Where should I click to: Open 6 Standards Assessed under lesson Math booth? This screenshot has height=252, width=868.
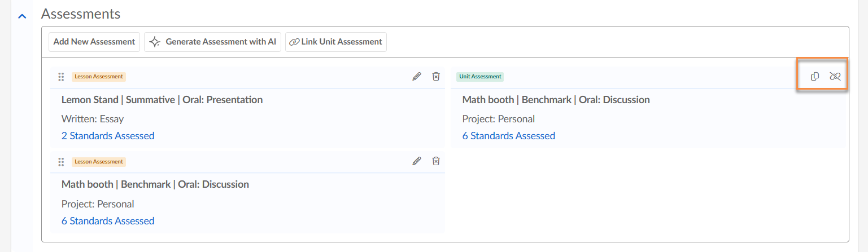(x=108, y=221)
